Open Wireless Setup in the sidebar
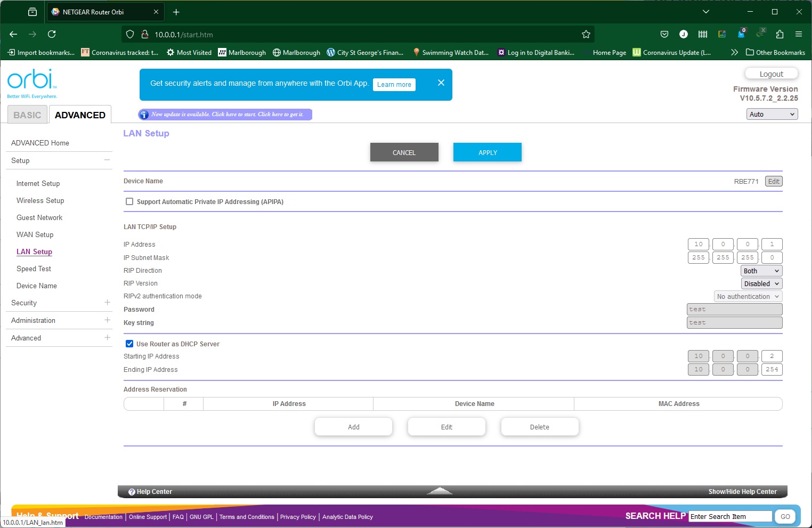The width and height of the screenshot is (812, 528). [x=40, y=200]
